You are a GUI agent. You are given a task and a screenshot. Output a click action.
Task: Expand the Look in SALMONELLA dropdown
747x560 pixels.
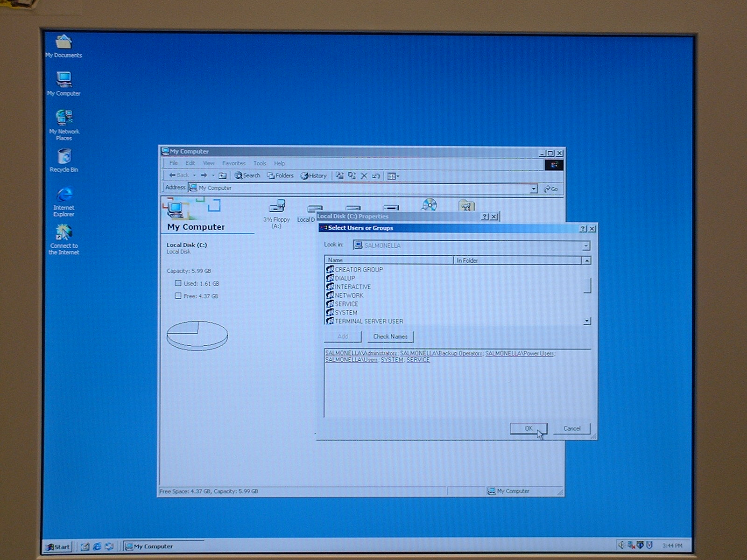[x=586, y=246]
